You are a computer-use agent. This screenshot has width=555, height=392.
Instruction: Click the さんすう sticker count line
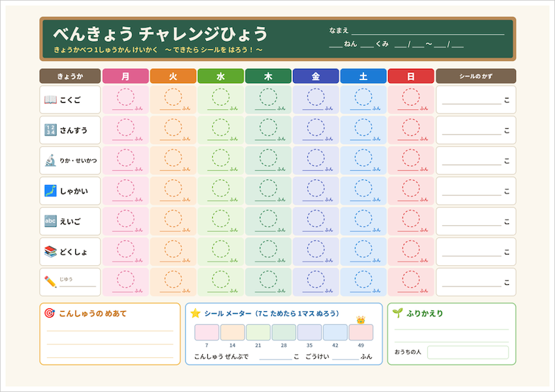pos(472,134)
